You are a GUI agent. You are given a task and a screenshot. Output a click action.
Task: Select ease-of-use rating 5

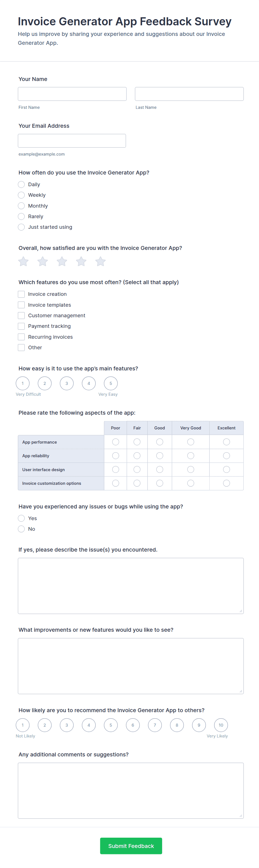pyautogui.click(x=111, y=383)
